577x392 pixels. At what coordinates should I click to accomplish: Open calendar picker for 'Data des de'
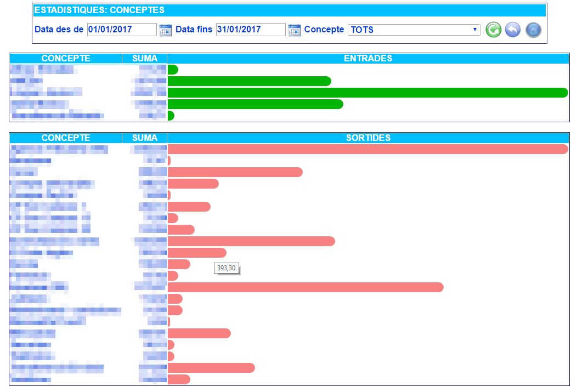tap(165, 30)
